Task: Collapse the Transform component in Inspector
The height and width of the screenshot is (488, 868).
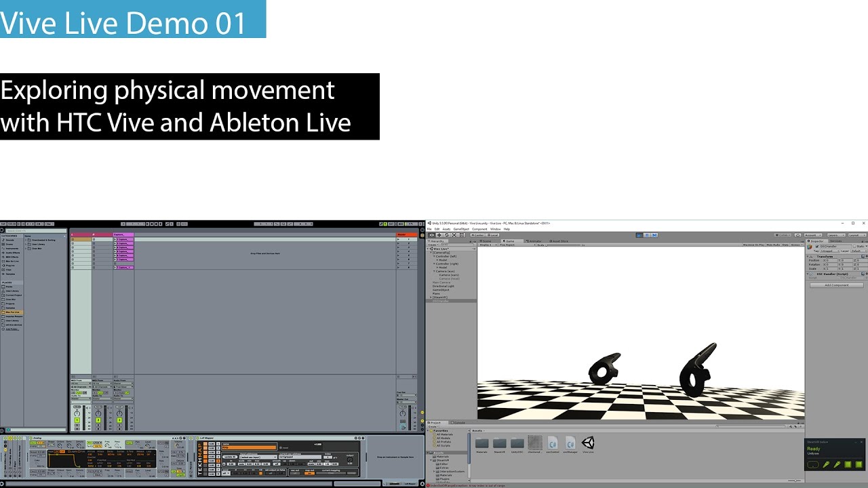Action: click(x=808, y=257)
